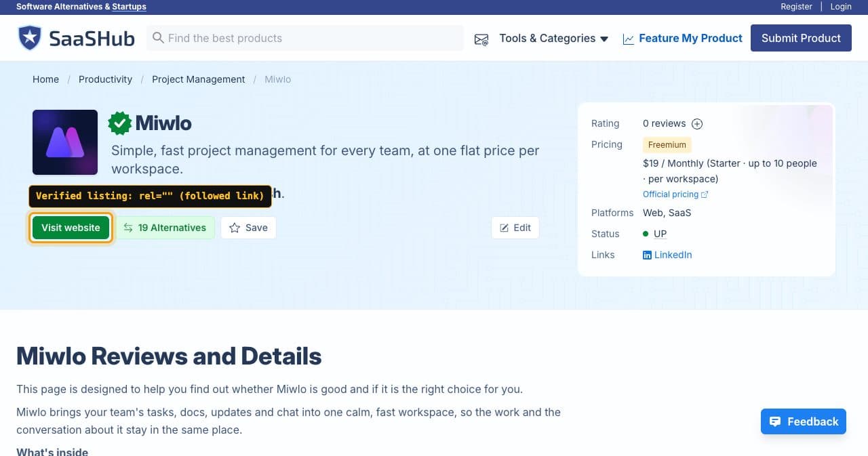868x456 pixels.
Task: Open the 19 Alternatives button
Action: (165, 228)
